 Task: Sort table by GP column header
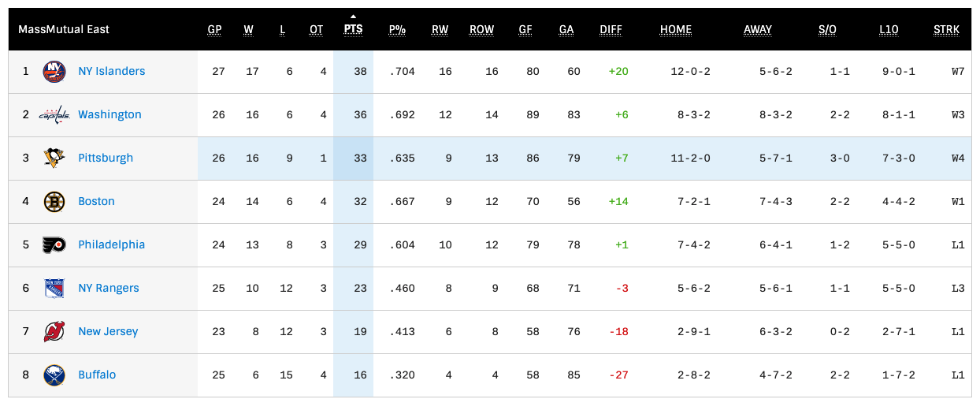[x=214, y=30]
